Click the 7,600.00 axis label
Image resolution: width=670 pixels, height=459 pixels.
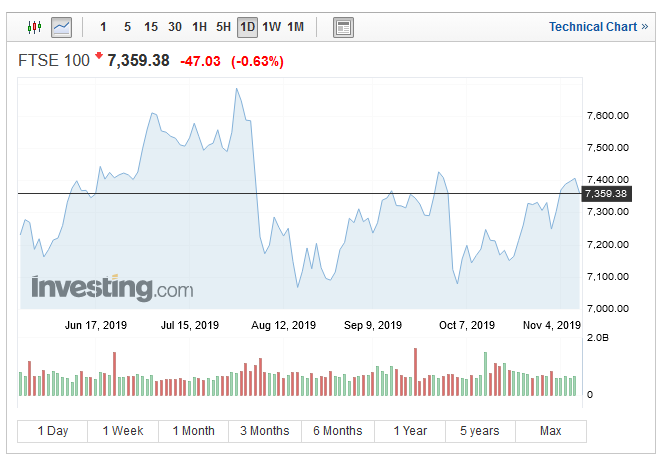pos(608,115)
